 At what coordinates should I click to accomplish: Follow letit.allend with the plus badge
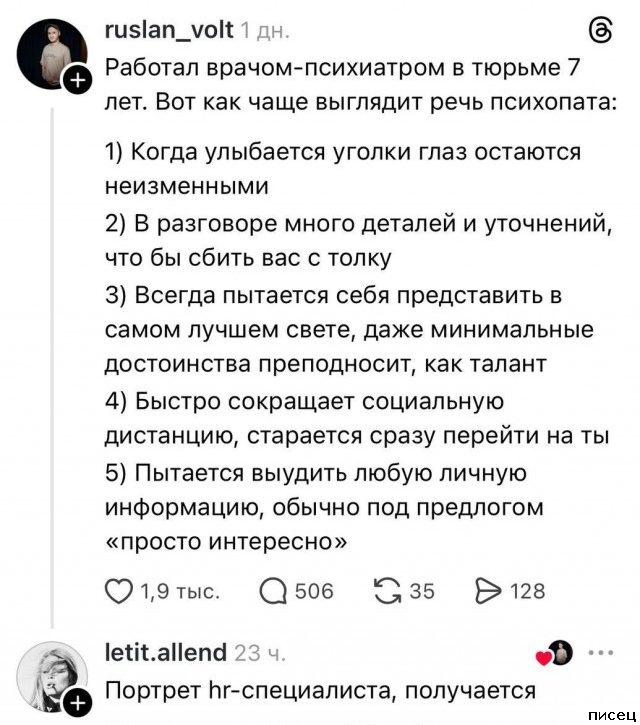point(76,706)
